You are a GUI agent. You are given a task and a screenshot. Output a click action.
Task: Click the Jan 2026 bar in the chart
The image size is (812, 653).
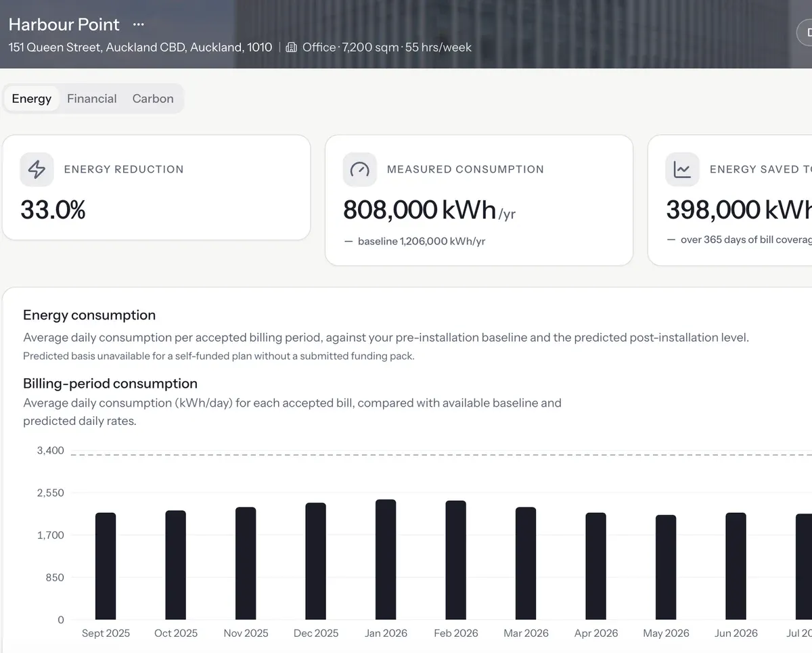[386, 560]
